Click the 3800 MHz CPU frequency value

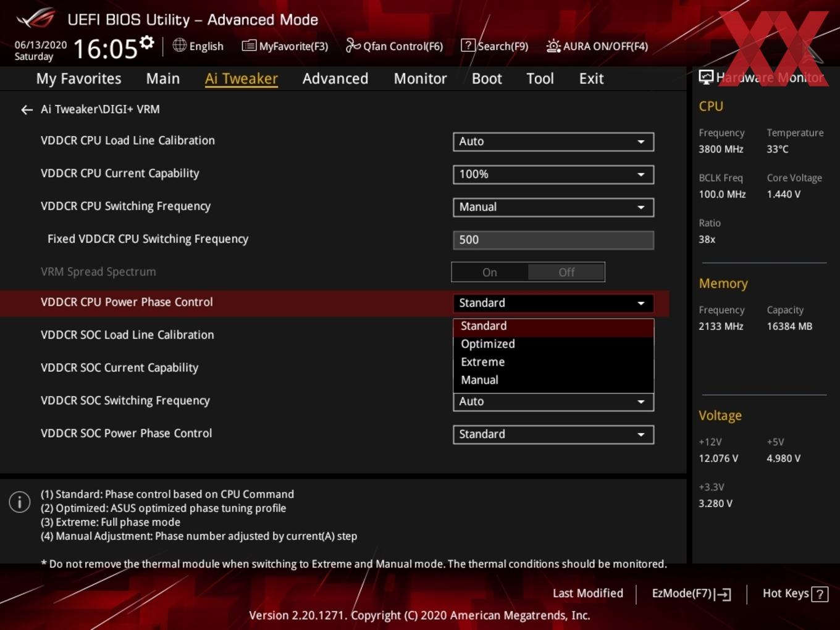[x=721, y=149]
